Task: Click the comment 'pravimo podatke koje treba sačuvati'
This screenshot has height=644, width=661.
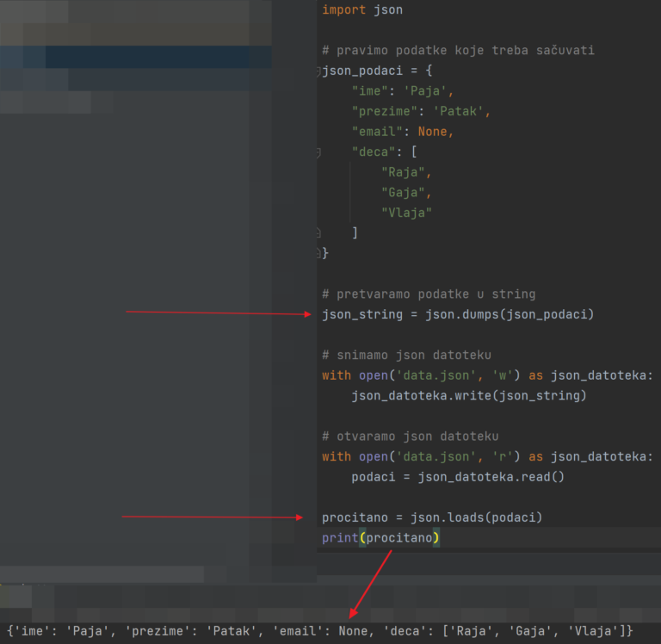Action: 458,51
